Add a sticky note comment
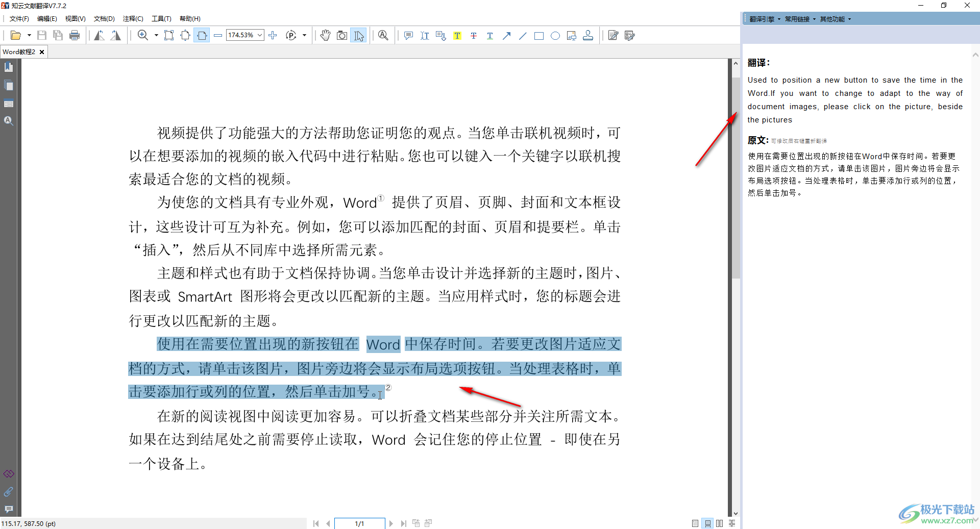The width and height of the screenshot is (980, 529). tap(408, 35)
